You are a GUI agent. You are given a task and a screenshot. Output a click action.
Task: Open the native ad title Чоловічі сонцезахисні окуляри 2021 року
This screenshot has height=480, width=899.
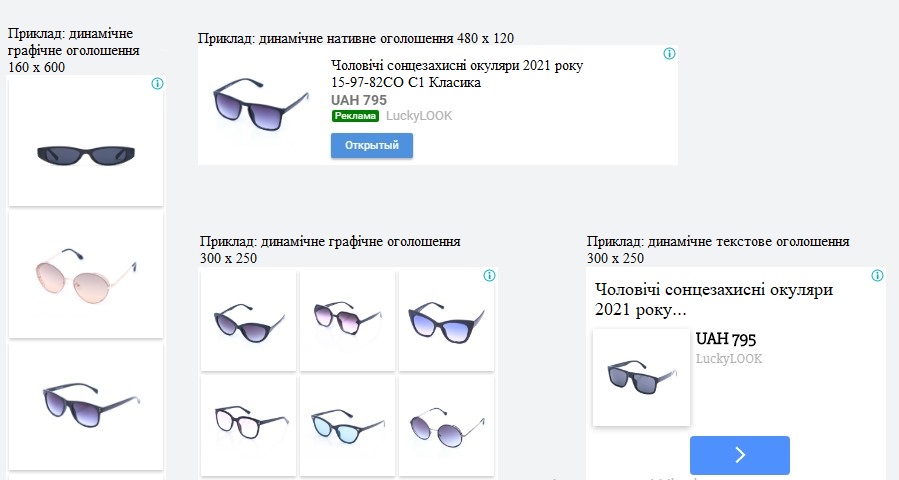[456, 65]
